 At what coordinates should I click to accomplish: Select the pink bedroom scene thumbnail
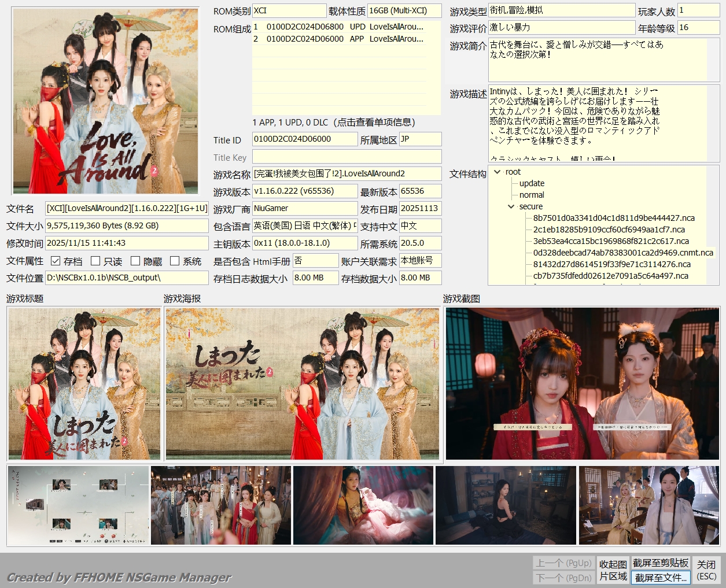point(363,505)
